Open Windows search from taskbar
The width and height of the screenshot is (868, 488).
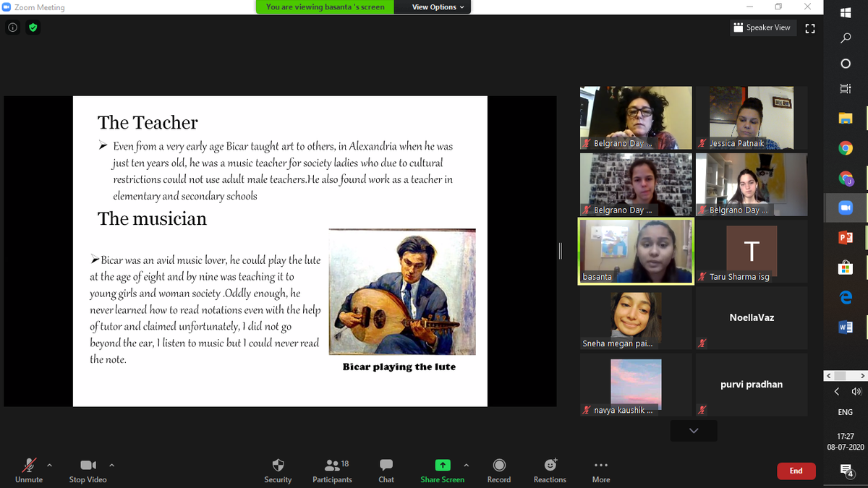pyautogui.click(x=846, y=38)
